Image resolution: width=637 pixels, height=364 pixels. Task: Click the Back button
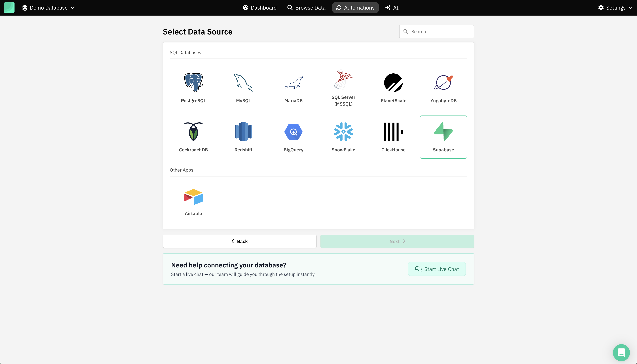point(239,241)
